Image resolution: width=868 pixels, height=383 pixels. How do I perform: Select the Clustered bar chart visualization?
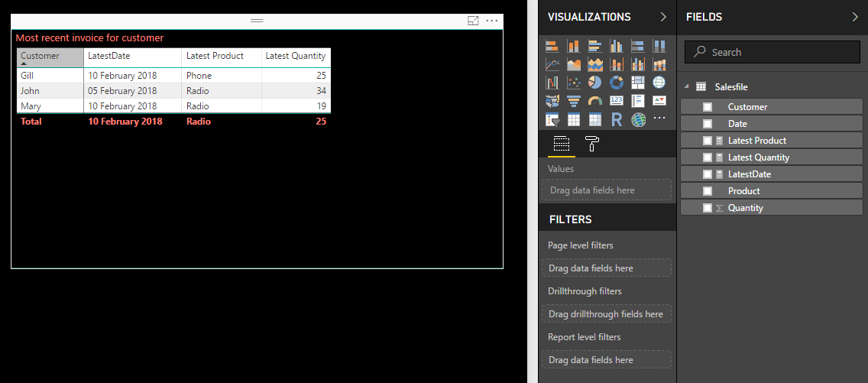click(595, 46)
